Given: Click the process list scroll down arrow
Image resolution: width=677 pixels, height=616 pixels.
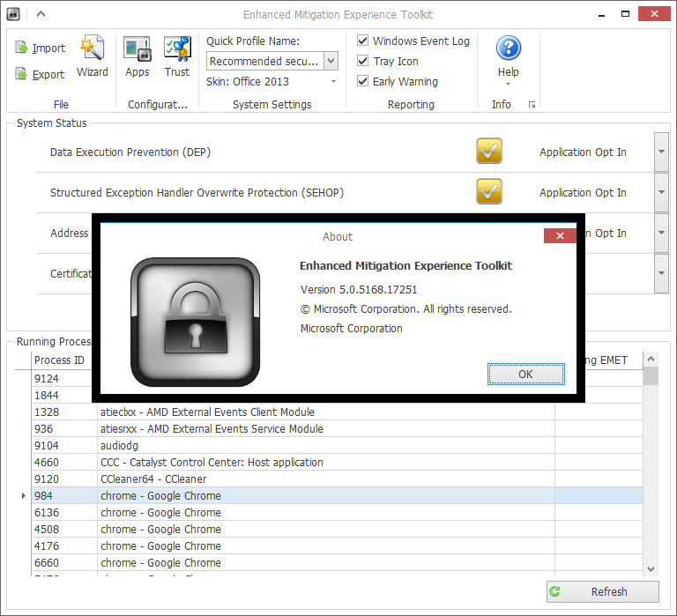Looking at the screenshot, I should pyautogui.click(x=651, y=569).
